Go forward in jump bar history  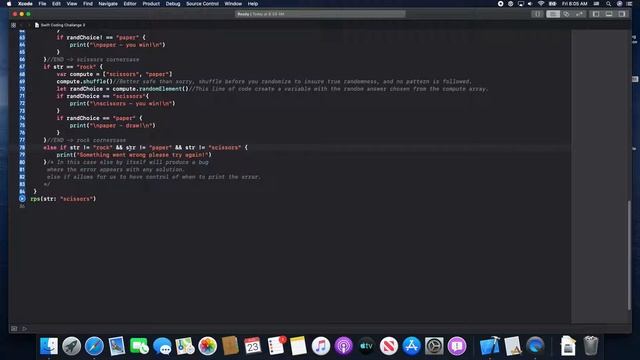click(x=29, y=25)
